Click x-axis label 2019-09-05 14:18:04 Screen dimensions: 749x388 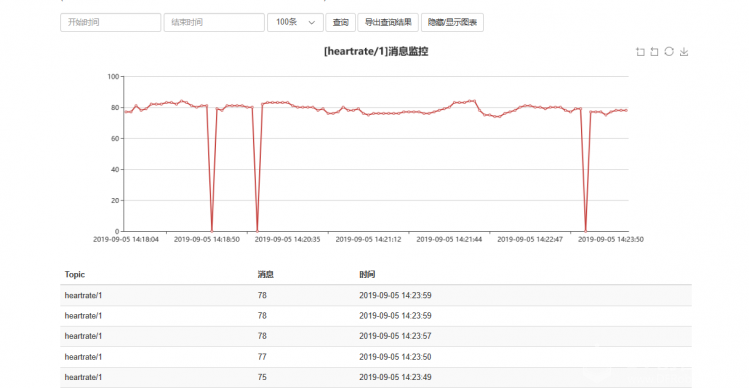[126, 239]
